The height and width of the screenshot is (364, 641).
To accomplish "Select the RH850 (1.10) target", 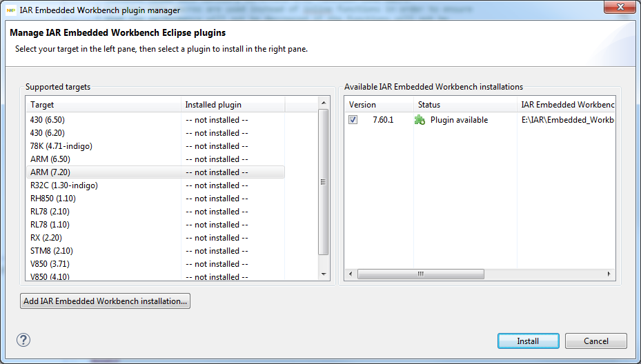I will [x=155, y=198].
